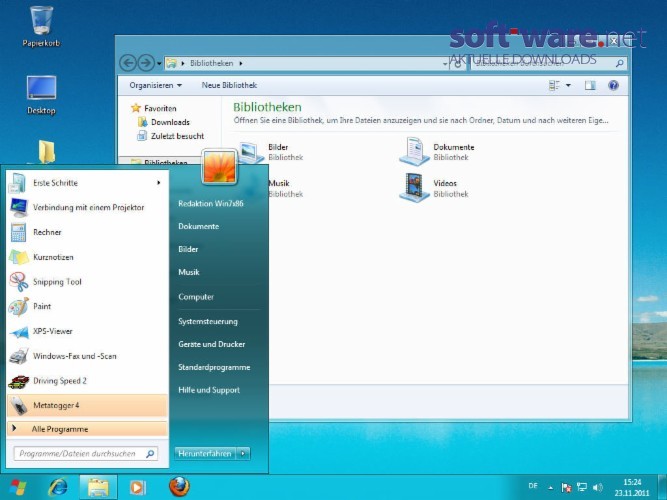
Task: Open the Papierkorb recycle bin icon
Action: 41,26
